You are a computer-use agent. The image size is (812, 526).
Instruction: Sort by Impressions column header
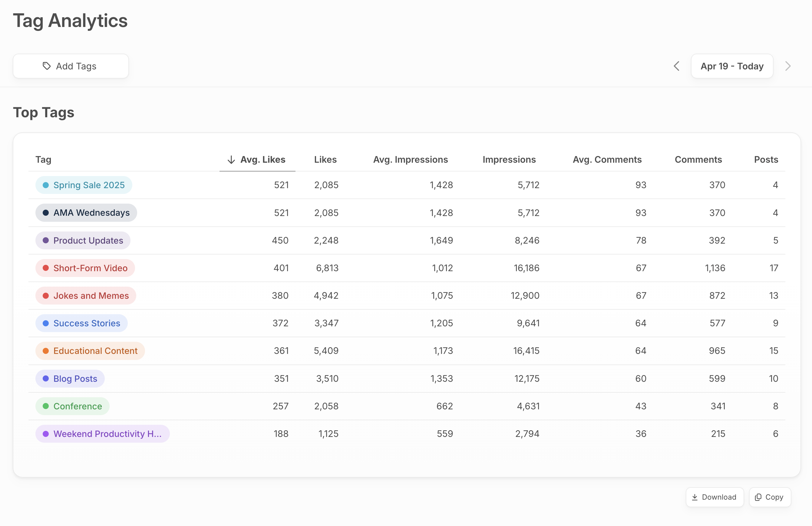(509, 159)
